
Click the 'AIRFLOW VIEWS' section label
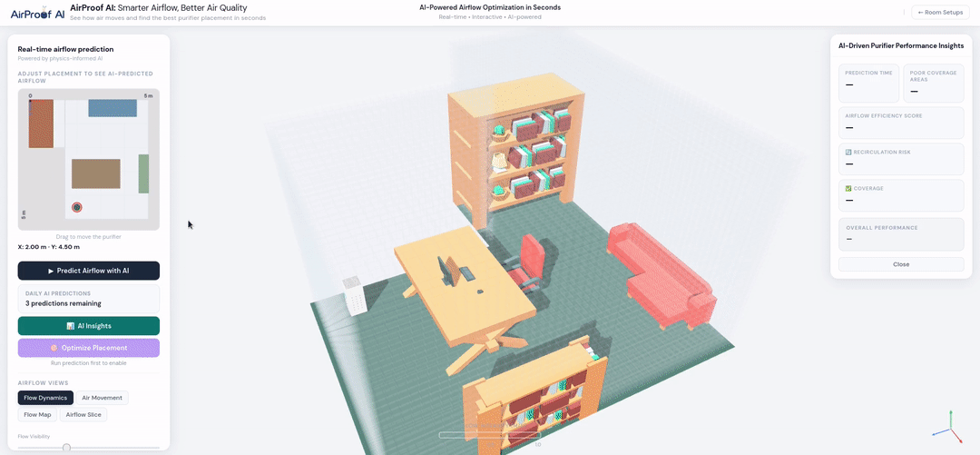pyautogui.click(x=44, y=383)
